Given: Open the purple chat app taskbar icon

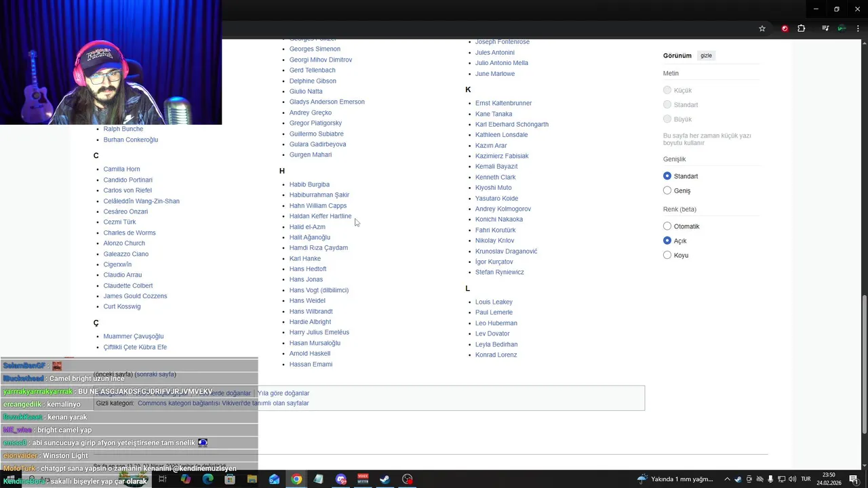Looking at the screenshot, I should [341, 479].
